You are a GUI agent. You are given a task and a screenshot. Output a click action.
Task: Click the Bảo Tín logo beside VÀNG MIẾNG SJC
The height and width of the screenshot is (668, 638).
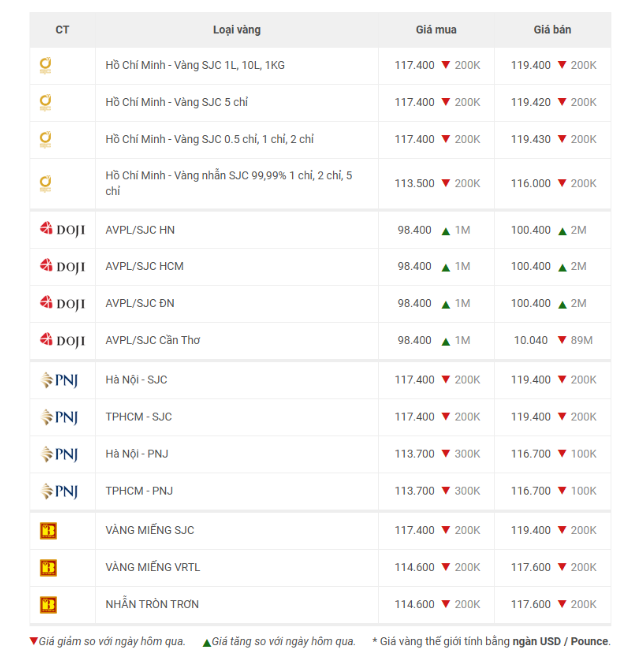[48, 531]
